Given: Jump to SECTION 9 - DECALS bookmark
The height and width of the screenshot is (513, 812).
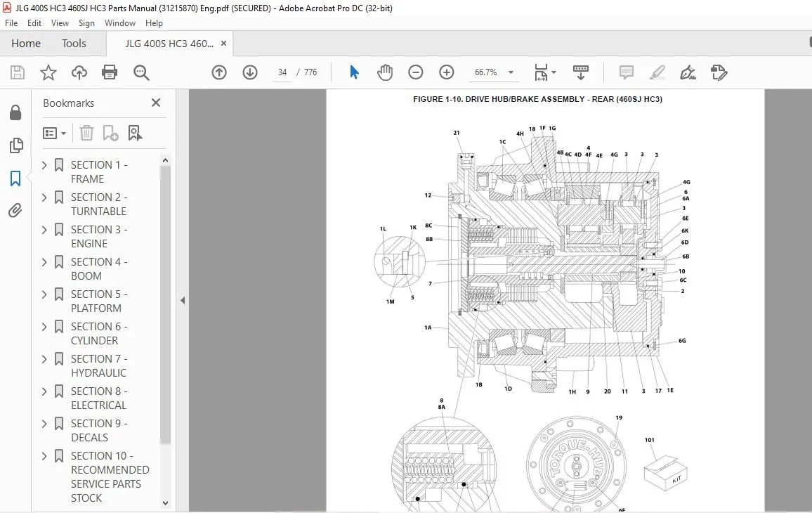Looking at the screenshot, I should pyautogui.click(x=99, y=431).
